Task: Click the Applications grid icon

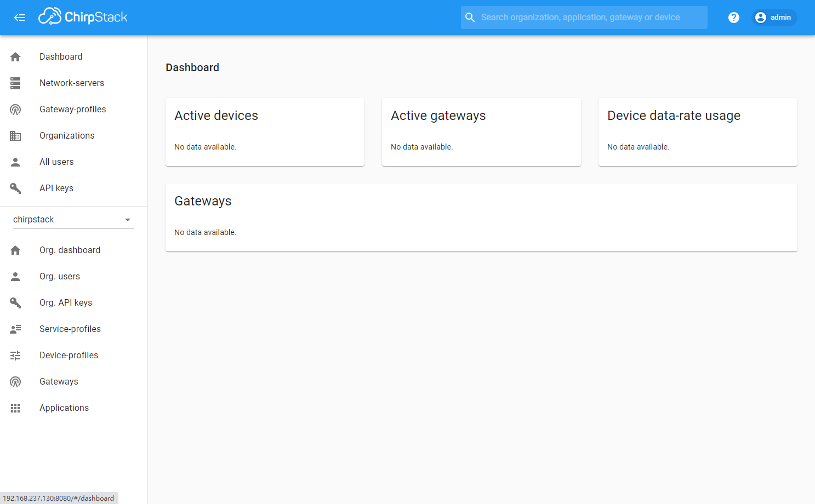Action: (15, 408)
